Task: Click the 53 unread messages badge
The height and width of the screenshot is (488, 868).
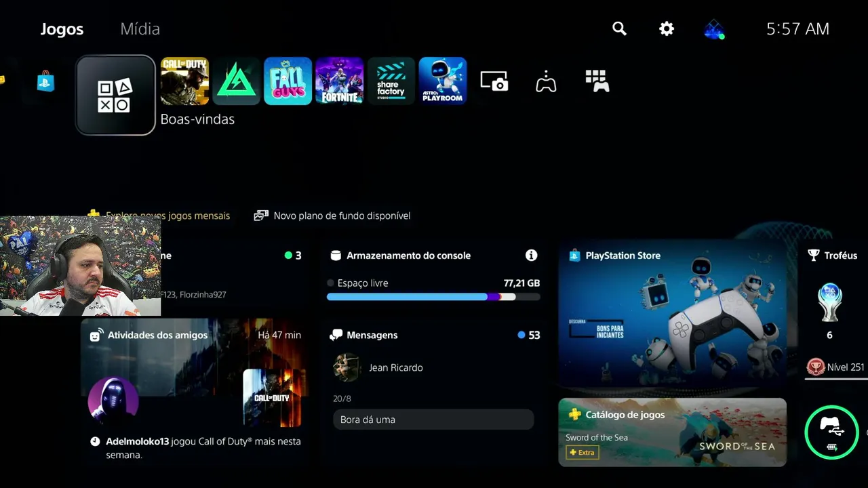Action: [528, 335]
